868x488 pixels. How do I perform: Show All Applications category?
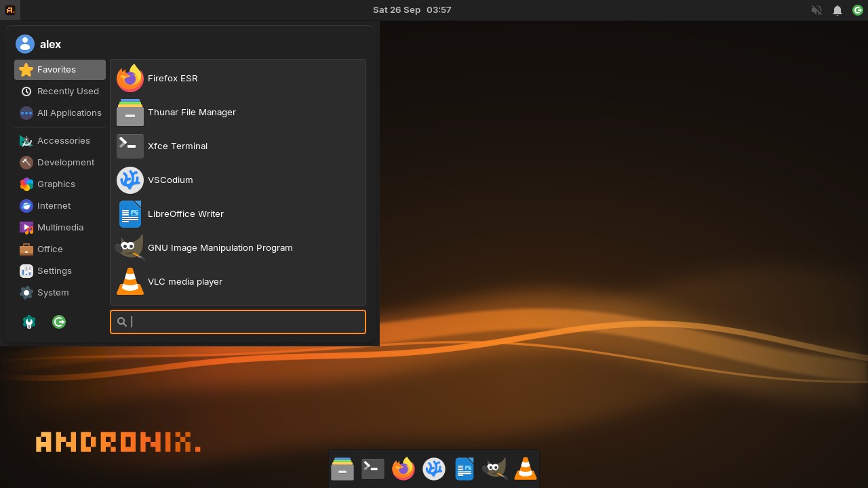pos(60,113)
